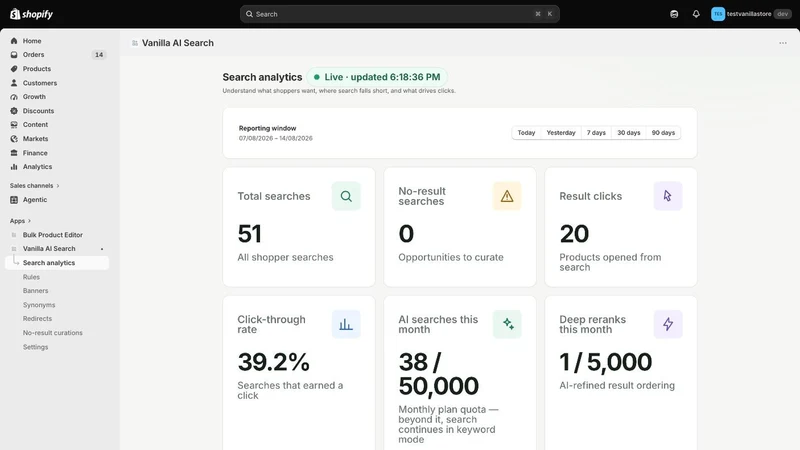Click the Live updated status badge

[377, 77]
